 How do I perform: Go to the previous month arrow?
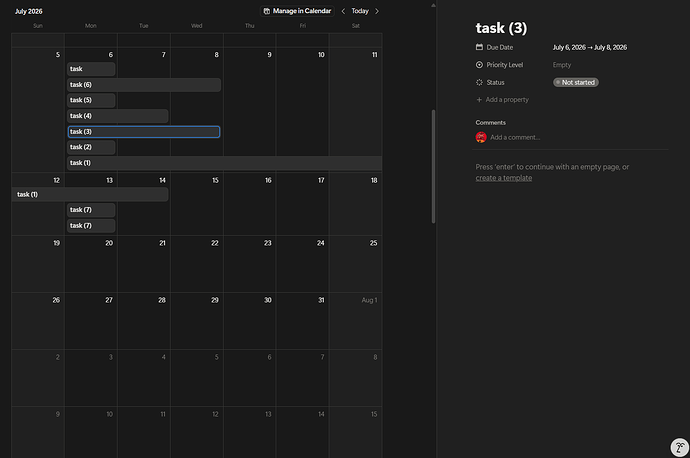[343, 11]
